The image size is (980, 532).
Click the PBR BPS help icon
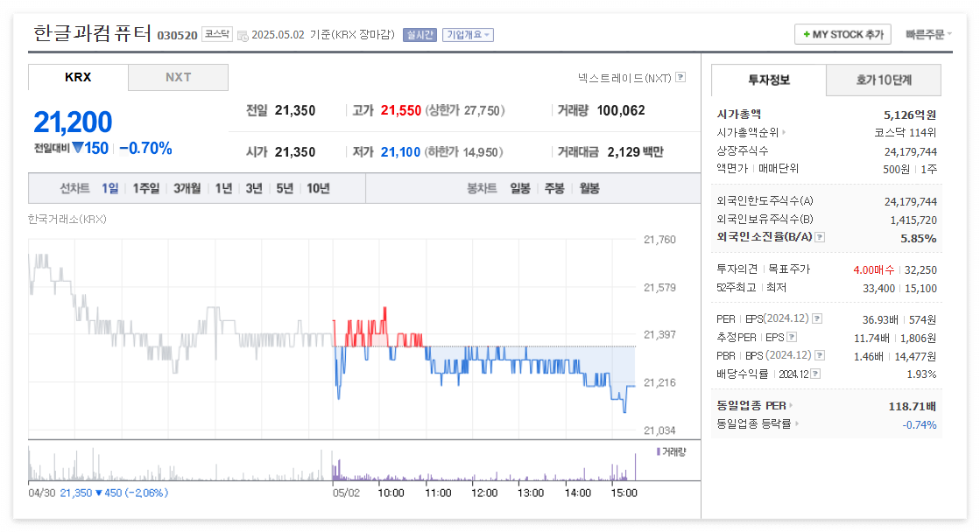click(x=819, y=356)
